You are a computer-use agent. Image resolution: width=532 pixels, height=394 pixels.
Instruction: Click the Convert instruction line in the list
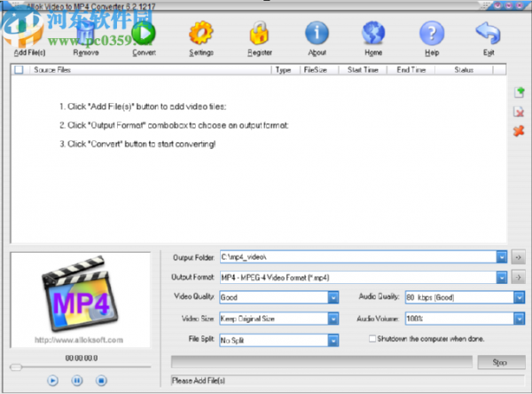pyautogui.click(x=137, y=144)
